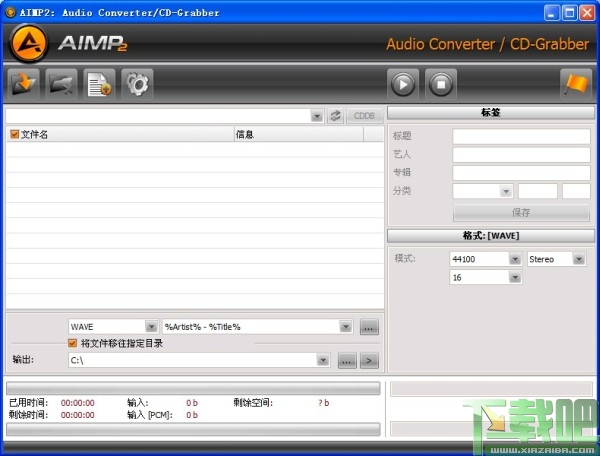600x456 pixels.
Task: Click the add files toolbar icon
Action: (x=23, y=84)
